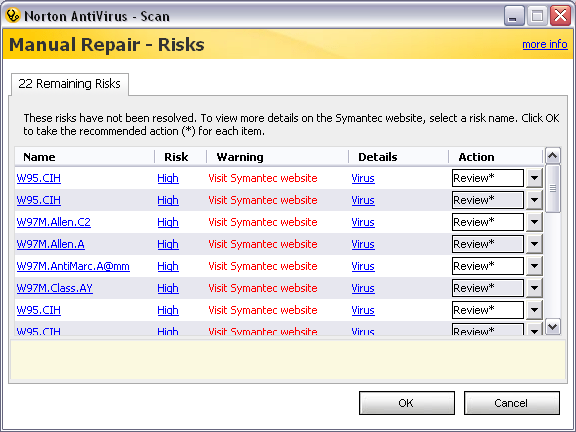
Task: Expand Action dropdown arrow in topmost W95.CIH row
Action: [x=534, y=178]
